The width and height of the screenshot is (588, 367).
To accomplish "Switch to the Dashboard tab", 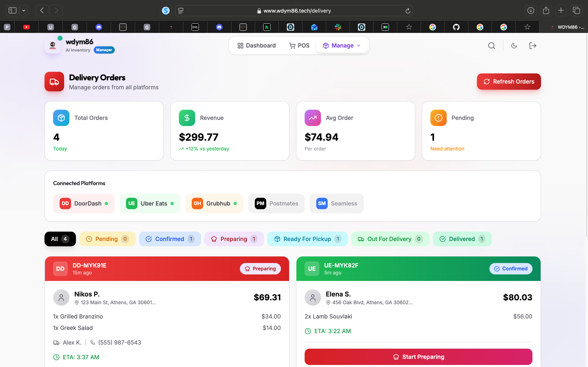I will pos(257,46).
